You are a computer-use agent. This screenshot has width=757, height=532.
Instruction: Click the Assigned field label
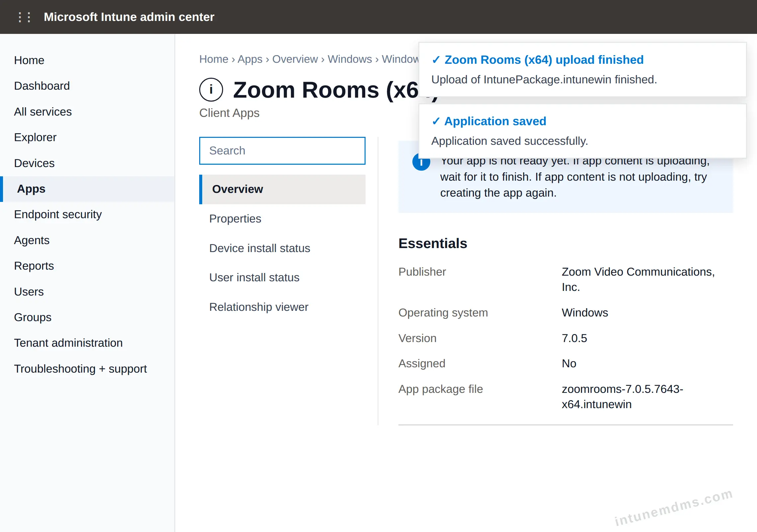tap(422, 364)
